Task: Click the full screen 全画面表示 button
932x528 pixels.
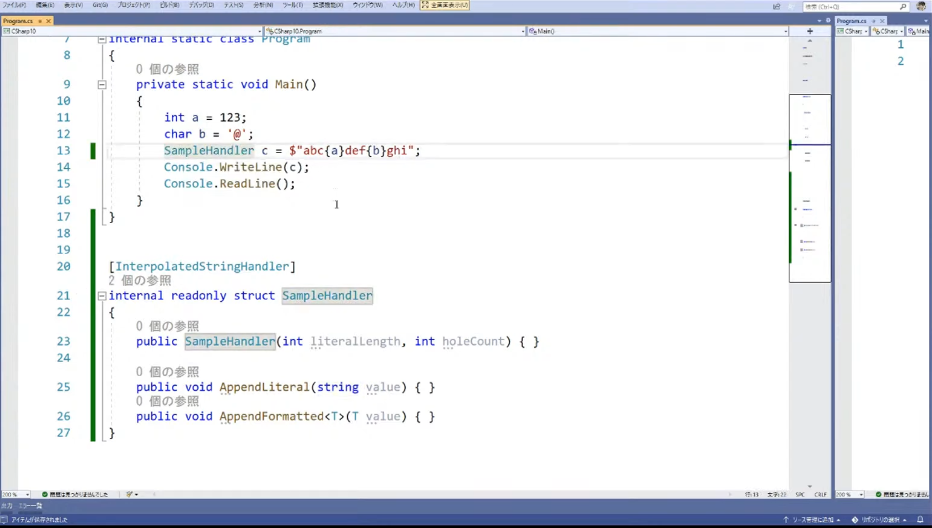Action: pos(445,5)
